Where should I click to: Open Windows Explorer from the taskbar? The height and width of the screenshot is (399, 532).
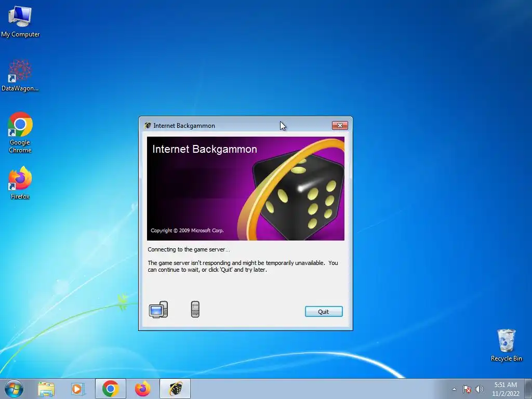coord(46,389)
